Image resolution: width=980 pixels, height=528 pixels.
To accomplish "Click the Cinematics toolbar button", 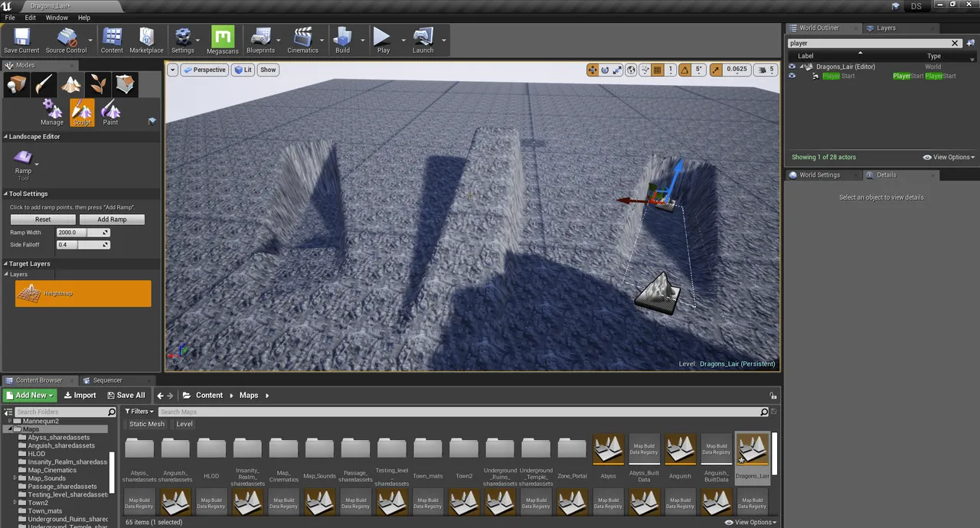I will point(302,41).
